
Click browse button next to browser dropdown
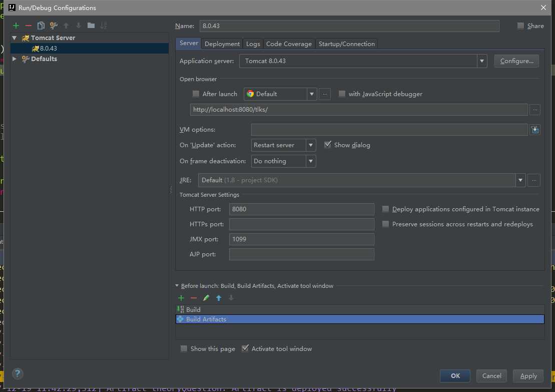[325, 94]
